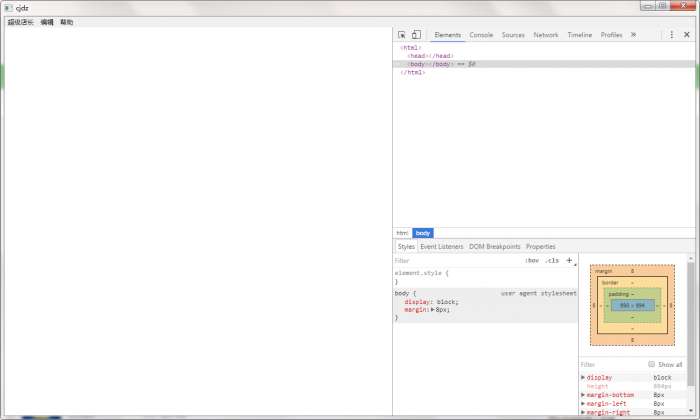Toggle the .cls class editor
This screenshot has width=700, height=420.
(552, 260)
